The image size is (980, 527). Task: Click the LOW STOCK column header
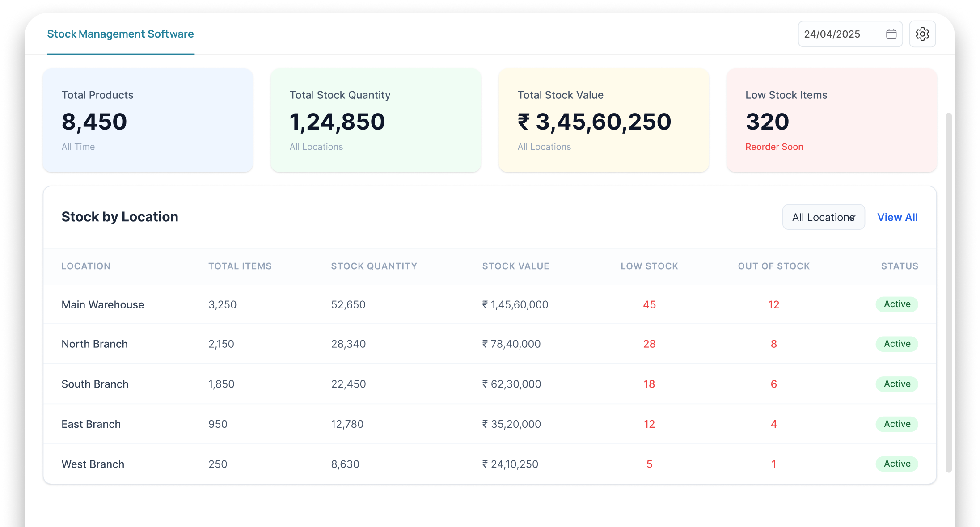pos(649,266)
